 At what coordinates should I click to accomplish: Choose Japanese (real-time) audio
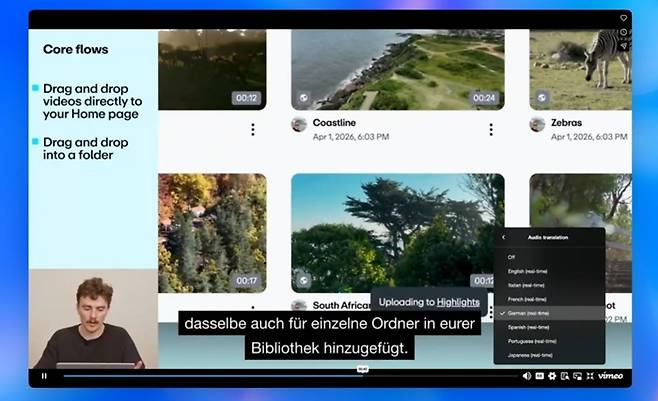pos(549,355)
